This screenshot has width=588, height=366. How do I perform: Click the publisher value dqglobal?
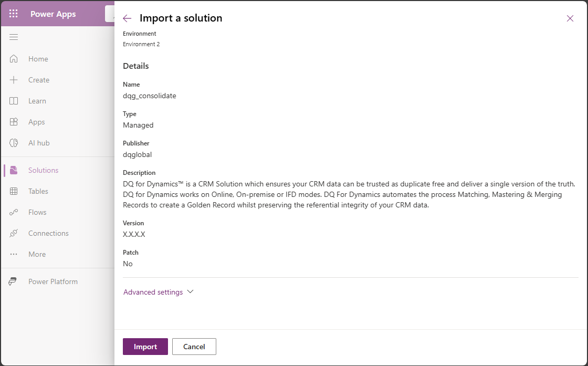(137, 154)
